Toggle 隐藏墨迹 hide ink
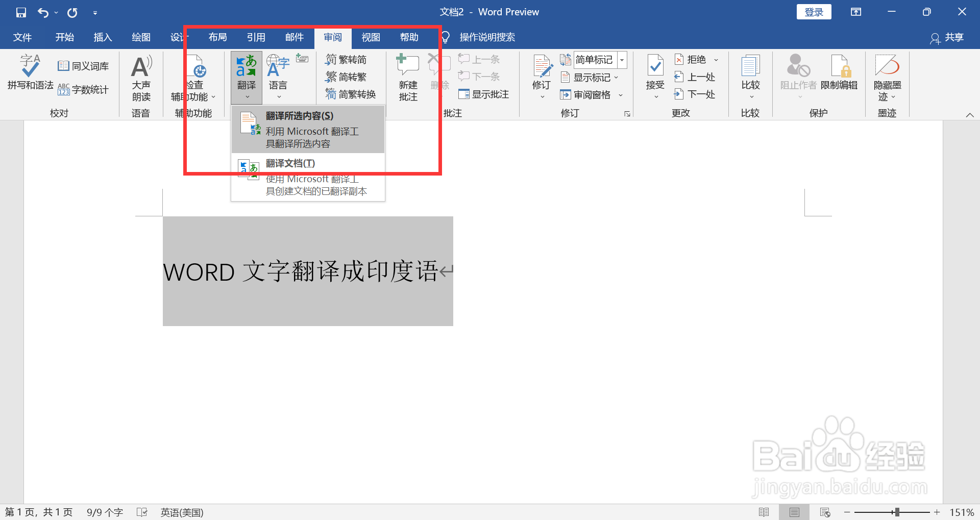Image resolution: width=980 pixels, height=520 pixels. point(887,78)
